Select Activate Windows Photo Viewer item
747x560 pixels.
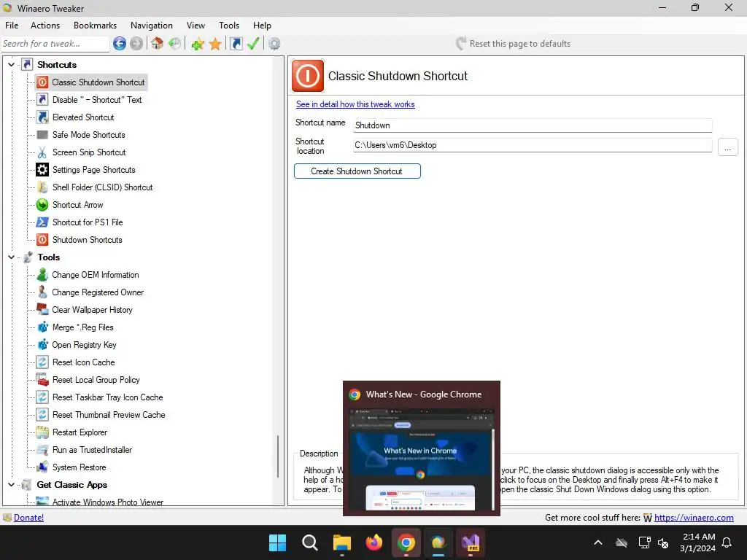pyautogui.click(x=108, y=502)
